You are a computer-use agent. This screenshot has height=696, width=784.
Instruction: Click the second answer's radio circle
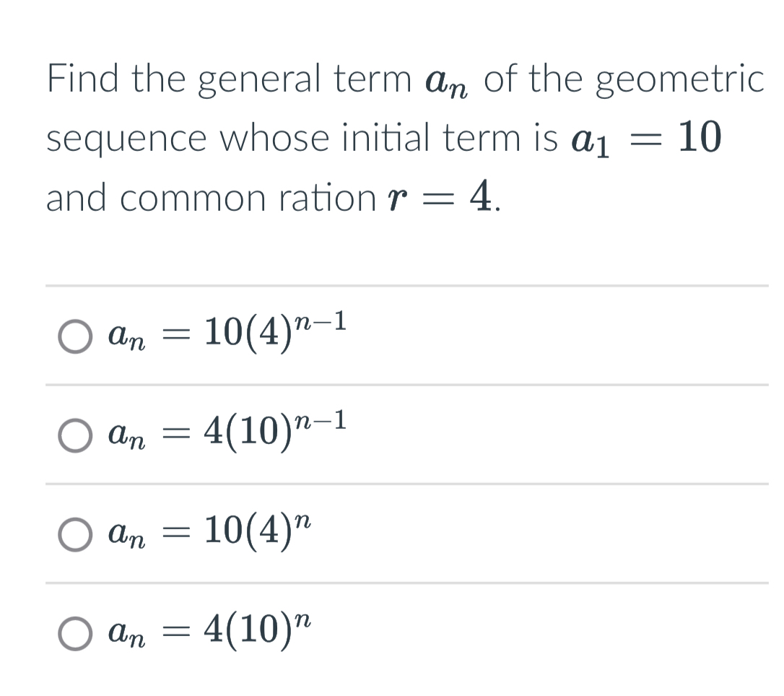click(x=74, y=436)
